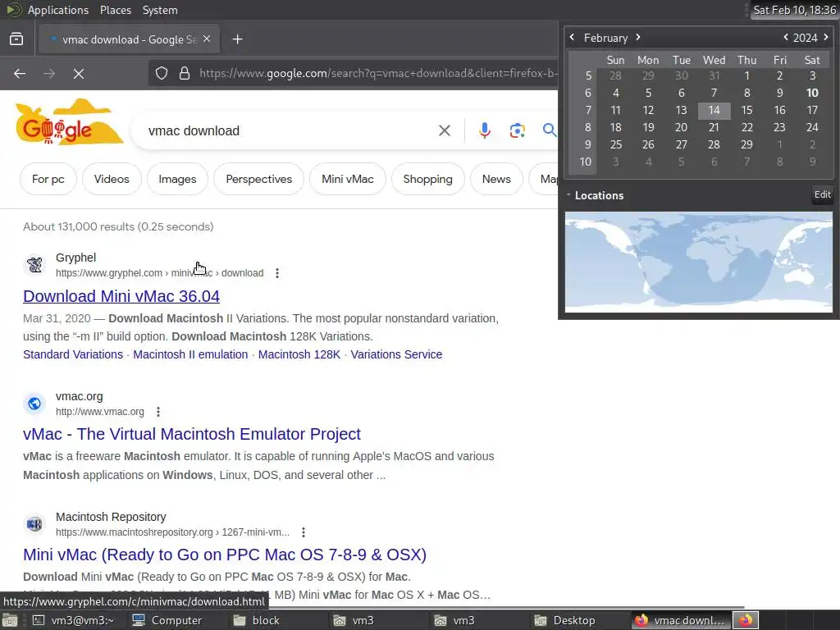840x630 pixels.
Task: Open the Applications menu
Action: 58,10
